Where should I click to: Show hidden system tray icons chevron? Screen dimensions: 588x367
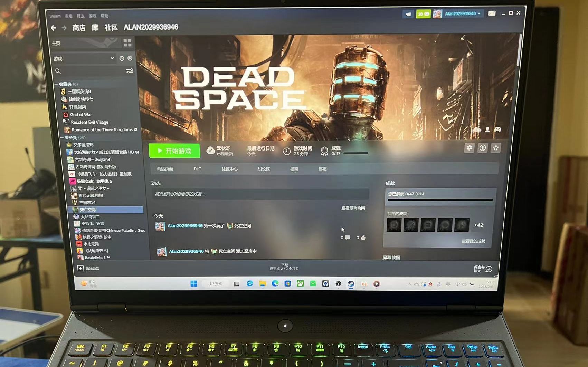click(409, 284)
